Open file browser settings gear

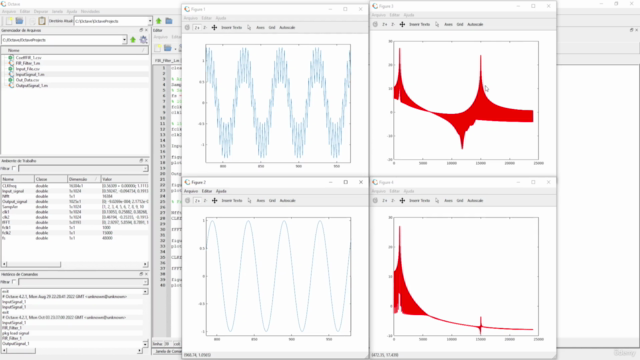(143, 40)
